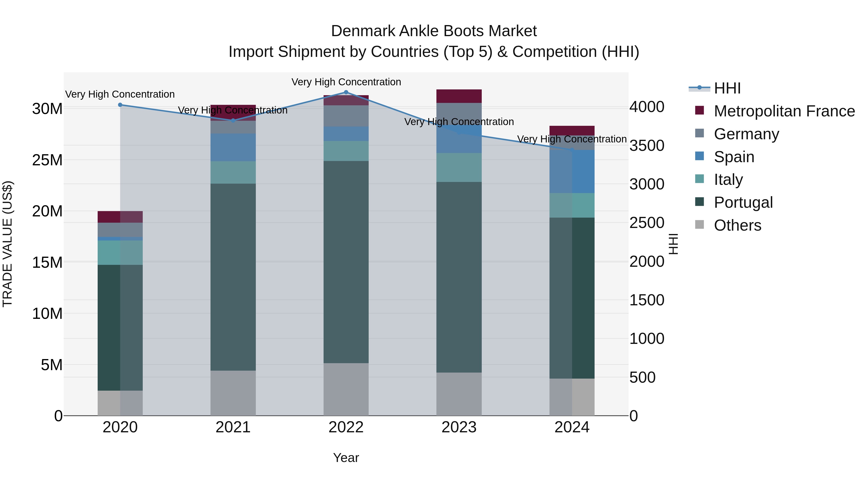Click the 2020 Portugal bar segment
Viewport: 868px width, 488px height.
click(120, 328)
